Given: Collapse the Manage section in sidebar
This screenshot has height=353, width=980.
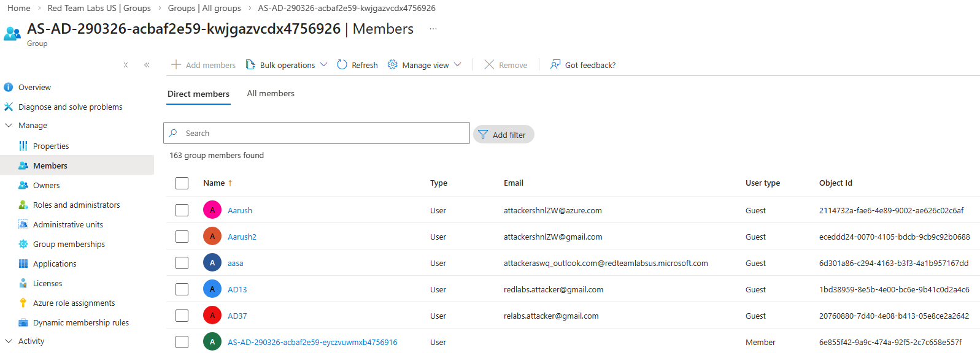Looking at the screenshot, I should (x=9, y=125).
